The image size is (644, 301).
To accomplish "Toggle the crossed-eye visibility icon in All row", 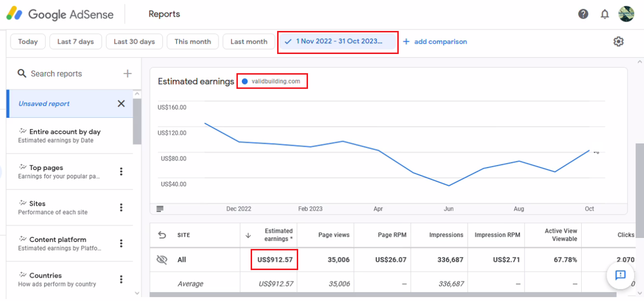I will click(162, 260).
